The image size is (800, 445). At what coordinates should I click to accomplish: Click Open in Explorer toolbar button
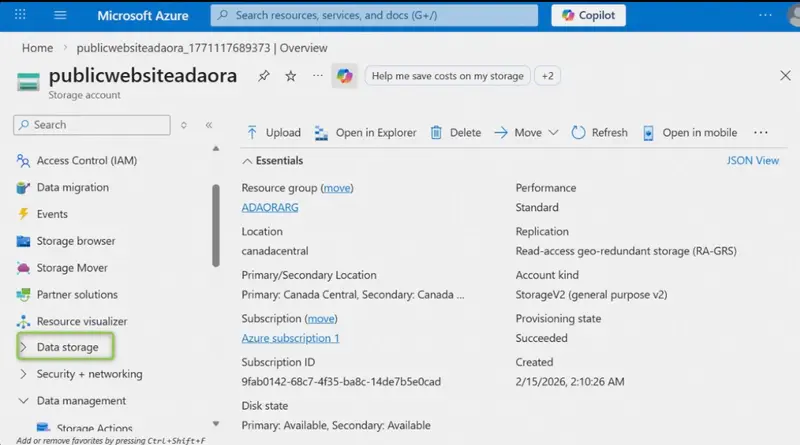click(365, 133)
